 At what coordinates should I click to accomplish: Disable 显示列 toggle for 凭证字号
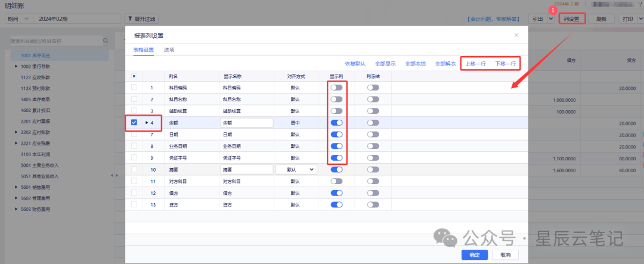pos(336,158)
